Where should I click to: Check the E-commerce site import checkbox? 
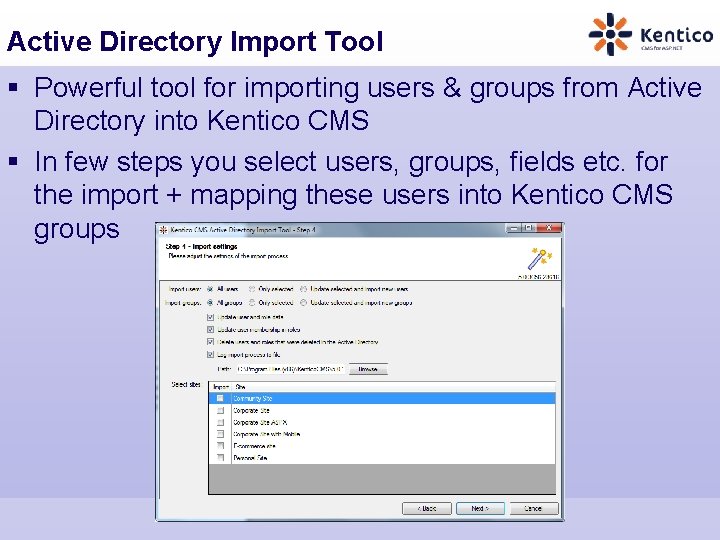coord(220,446)
